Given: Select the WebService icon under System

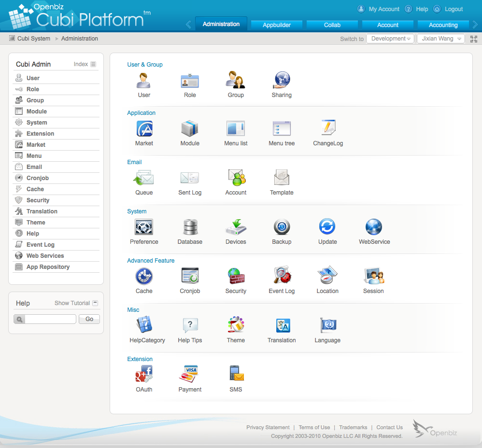Looking at the screenshot, I should (374, 227).
